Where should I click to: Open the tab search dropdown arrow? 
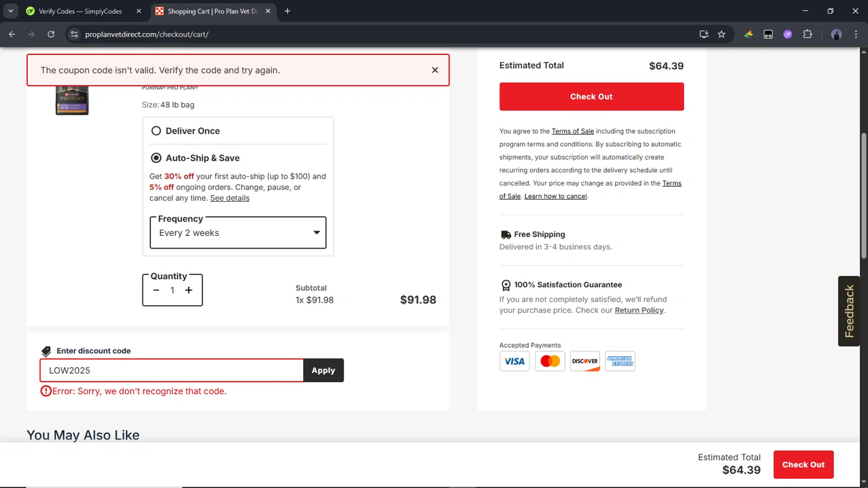[10, 11]
